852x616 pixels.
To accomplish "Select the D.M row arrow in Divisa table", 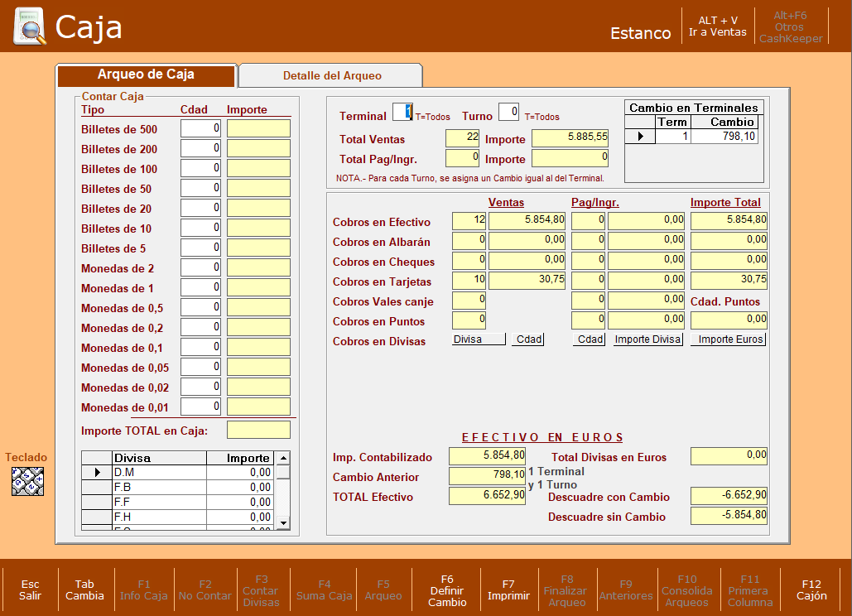I will 97,473.
